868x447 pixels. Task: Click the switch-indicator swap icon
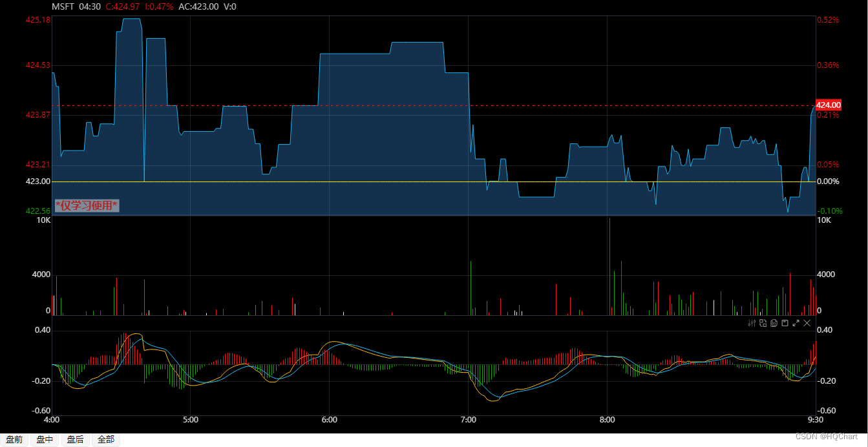point(763,323)
